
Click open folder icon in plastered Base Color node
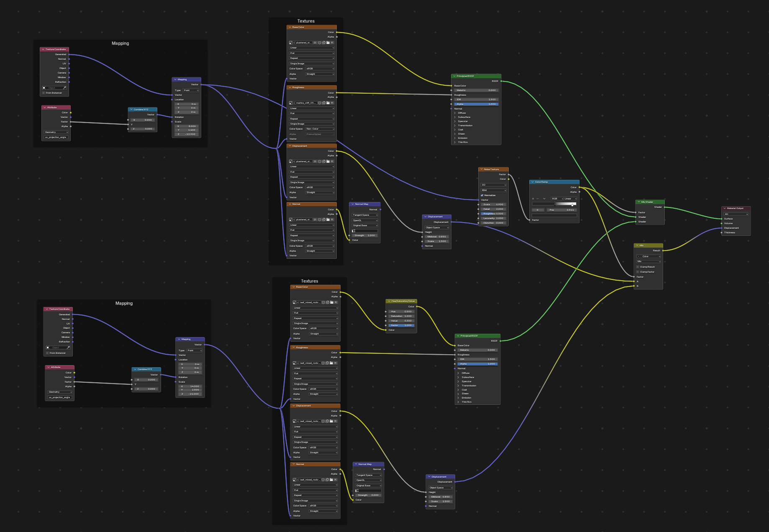click(x=328, y=43)
